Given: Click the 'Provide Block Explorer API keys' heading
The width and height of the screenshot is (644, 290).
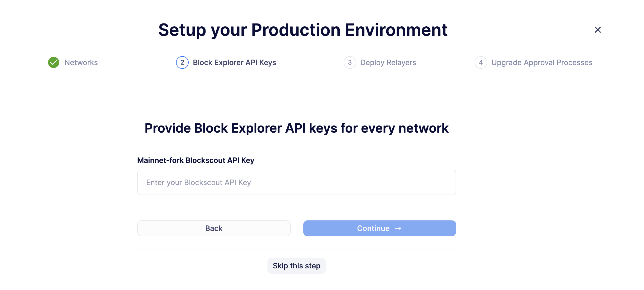Looking at the screenshot, I should tap(296, 128).
